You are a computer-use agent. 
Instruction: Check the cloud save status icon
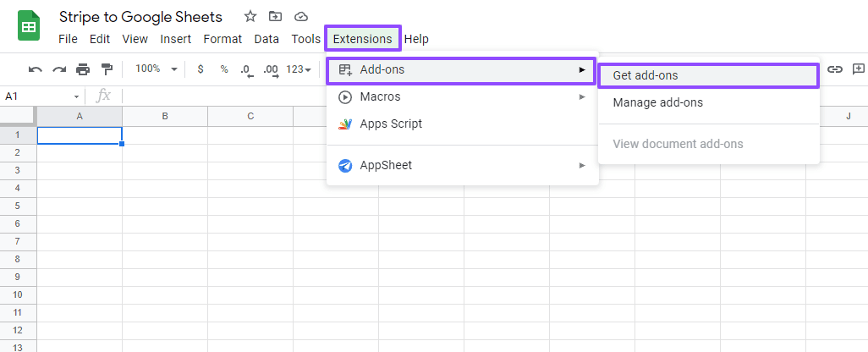click(x=300, y=17)
